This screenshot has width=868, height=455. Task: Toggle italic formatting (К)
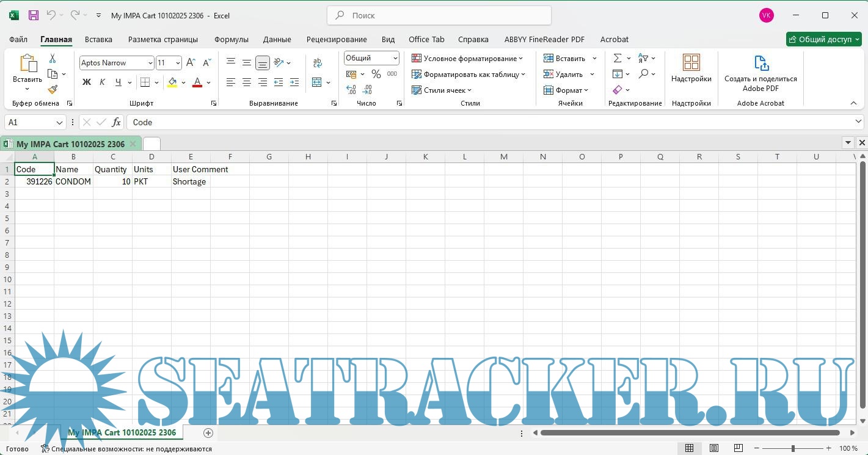102,82
